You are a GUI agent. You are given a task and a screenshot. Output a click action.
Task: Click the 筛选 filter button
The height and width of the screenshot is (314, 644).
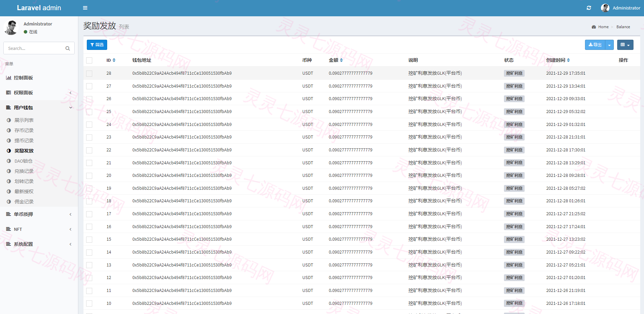[97, 45]
